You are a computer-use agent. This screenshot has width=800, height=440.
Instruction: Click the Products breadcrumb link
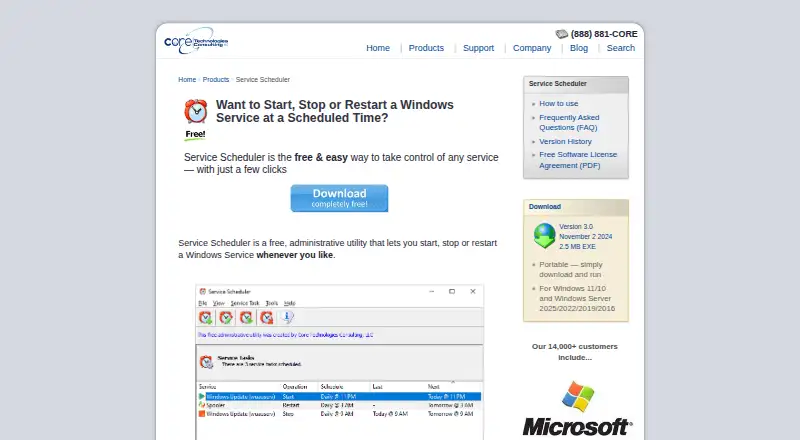pos(216,80)
